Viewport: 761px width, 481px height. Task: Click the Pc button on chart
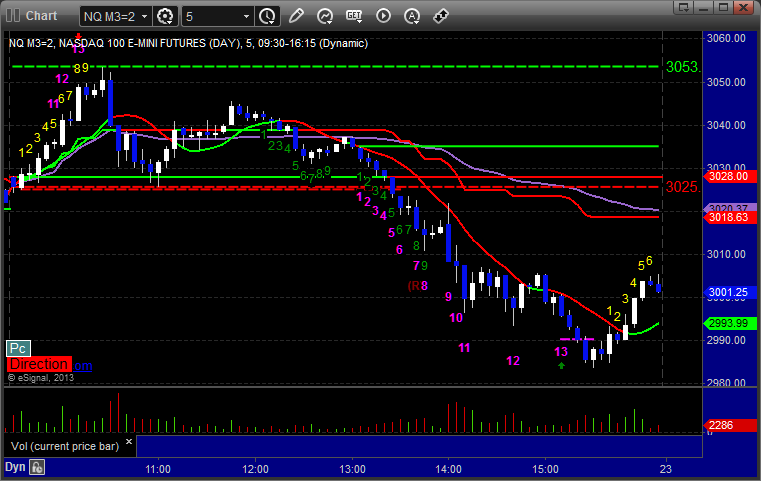(18, 348)
